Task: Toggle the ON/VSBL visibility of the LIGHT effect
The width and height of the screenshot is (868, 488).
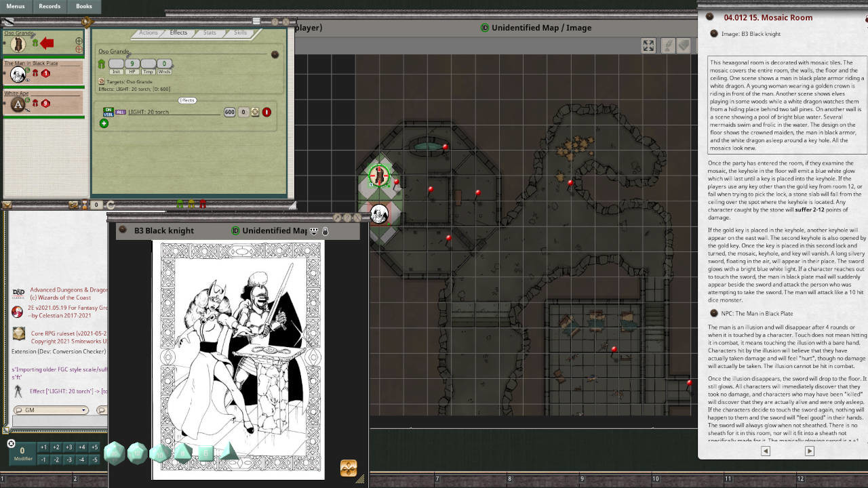Action: click(x=108, y=111)
